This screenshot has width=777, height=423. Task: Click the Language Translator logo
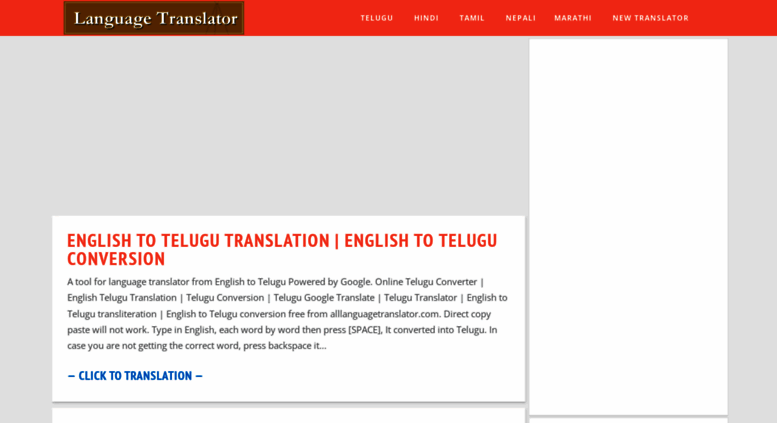pyautogui.click(x=154, y=18)
